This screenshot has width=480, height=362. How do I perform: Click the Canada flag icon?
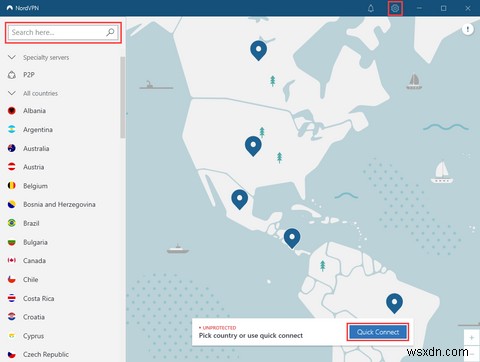12,260
